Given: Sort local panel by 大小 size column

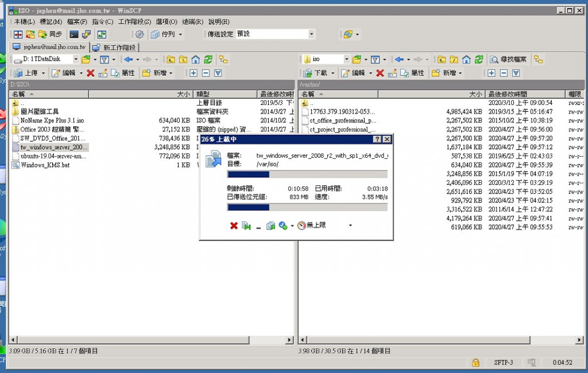Looking at the screenshot, I should [141, 94].
